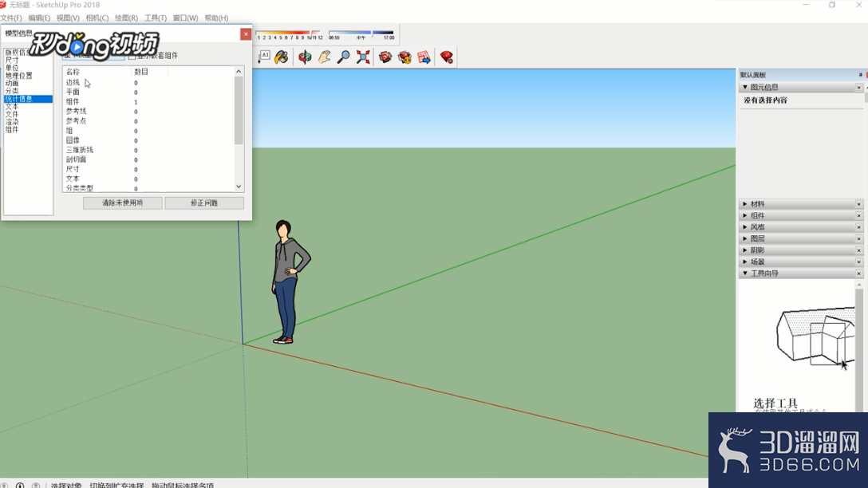This screenshot has height=488, width=868.
Task: Click the Zoom Extents tool
Action: point(363,57)
